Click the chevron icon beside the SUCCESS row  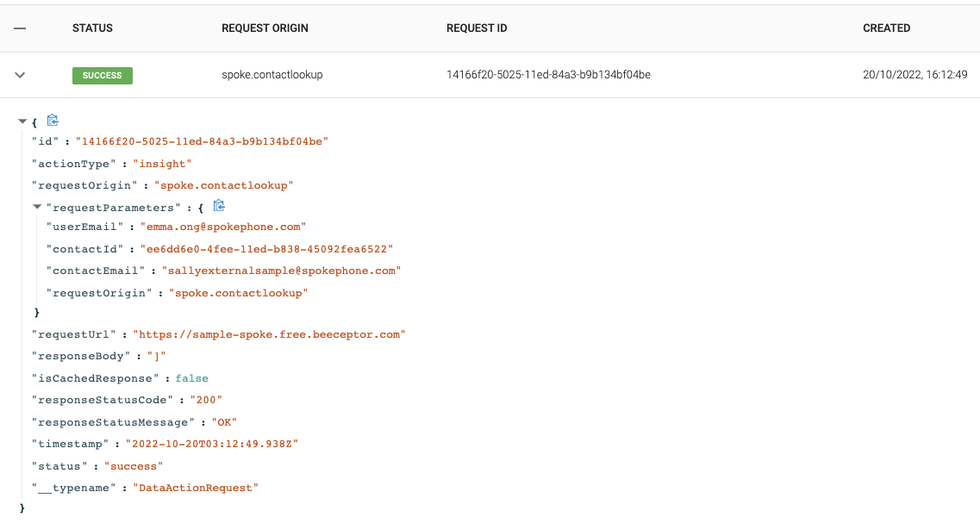(x=19, y=75)
